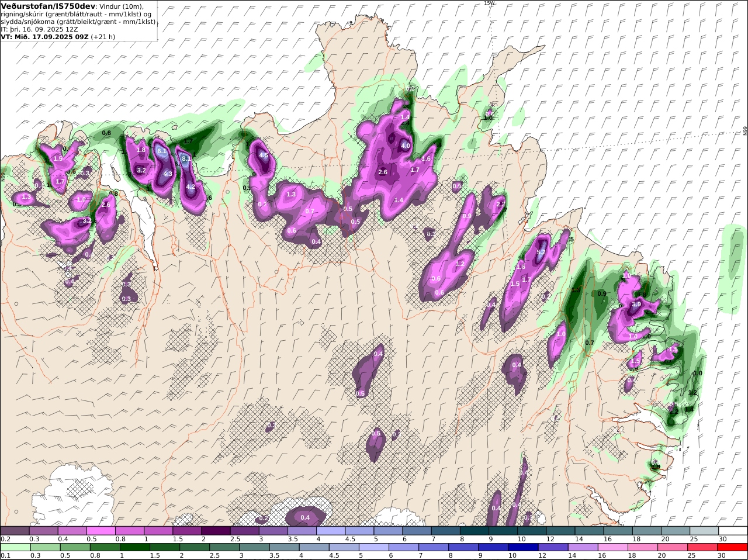Click the dark teal 8–9 snow colorbar swatch
The width and height of the screenshot is (748, 560).
pos(474,531)
